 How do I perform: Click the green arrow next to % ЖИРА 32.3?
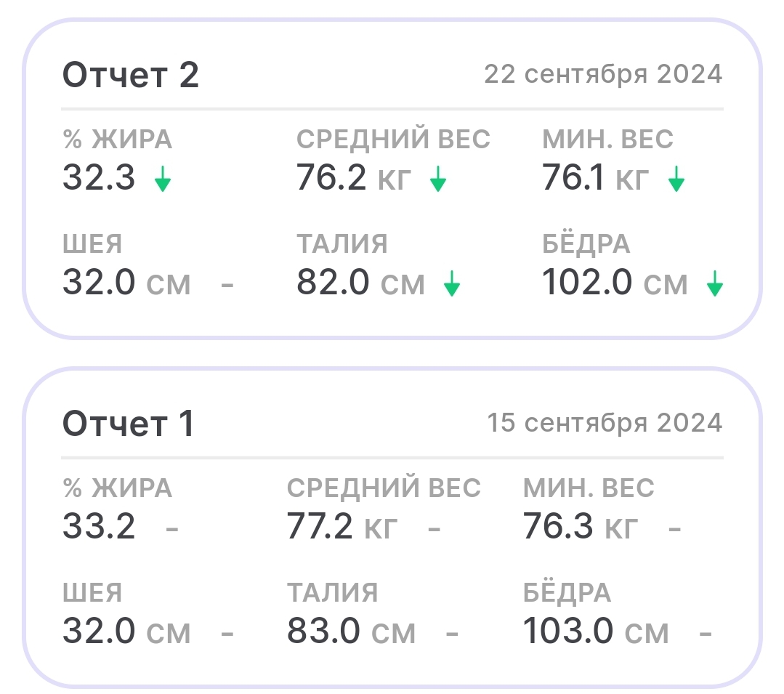[163, 179]
